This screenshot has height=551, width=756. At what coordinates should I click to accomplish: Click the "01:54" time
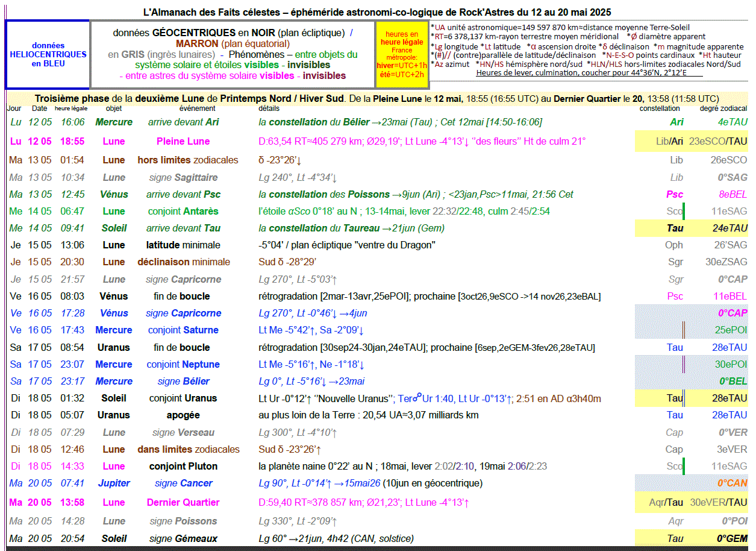point(72,160)
